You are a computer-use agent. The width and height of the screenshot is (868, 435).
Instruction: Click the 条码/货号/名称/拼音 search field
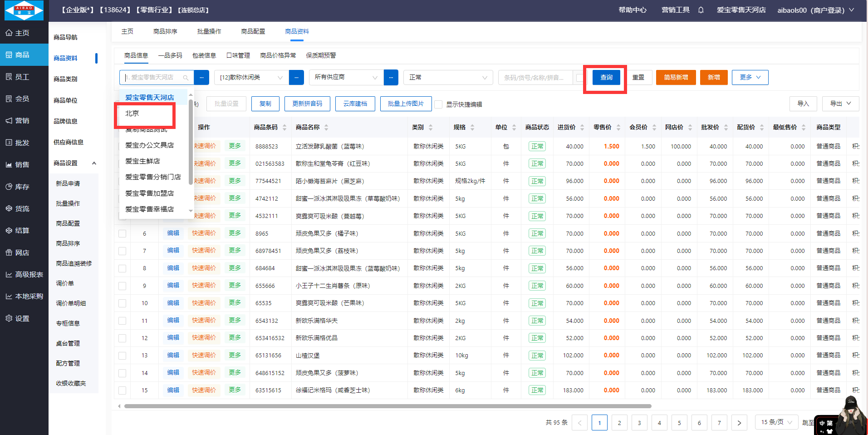[x=535, y=78]
